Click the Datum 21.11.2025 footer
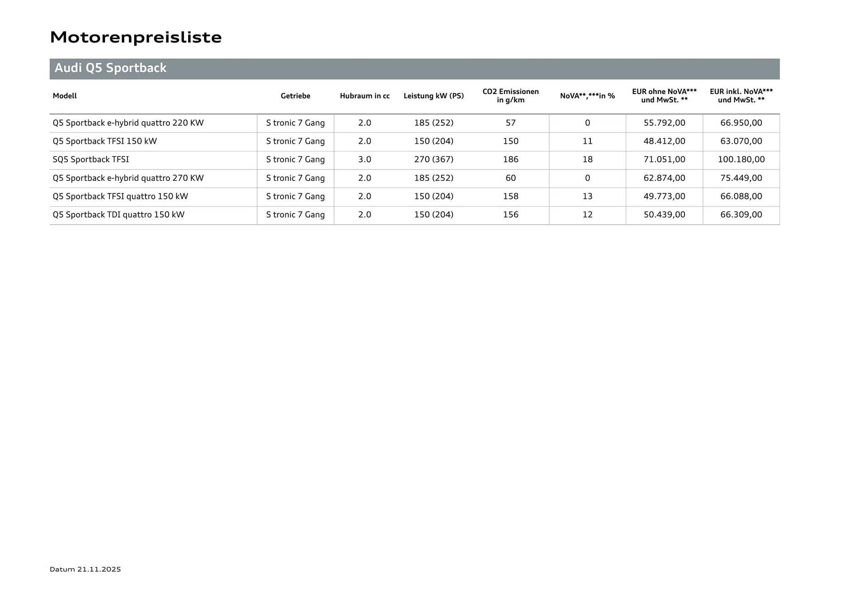868x614 pixels. (x=85, y=569)
